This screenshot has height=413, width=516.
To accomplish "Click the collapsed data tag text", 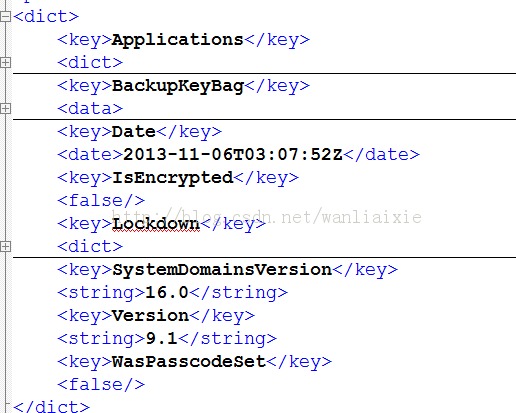I will (90, 109).
